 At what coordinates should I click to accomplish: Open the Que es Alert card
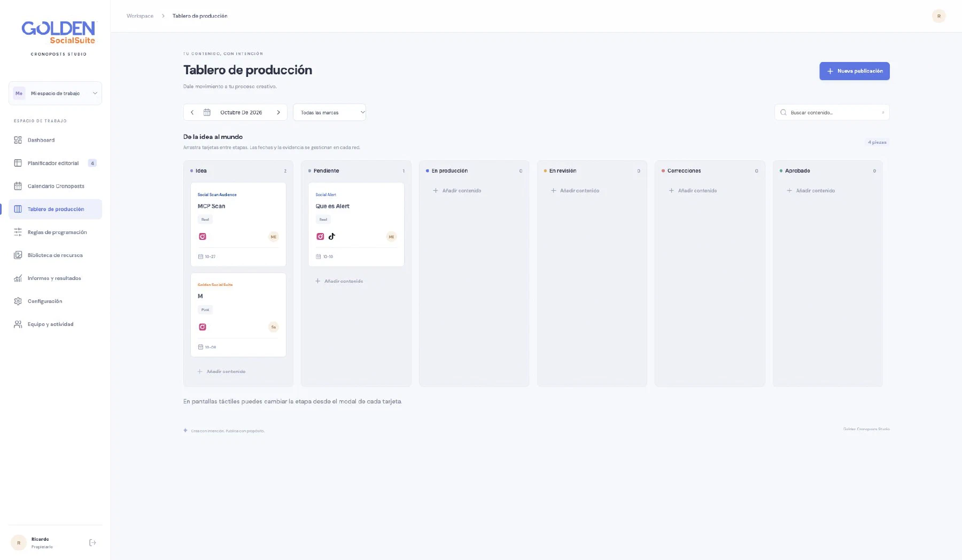pyautogui.click(x=356, y=224)
